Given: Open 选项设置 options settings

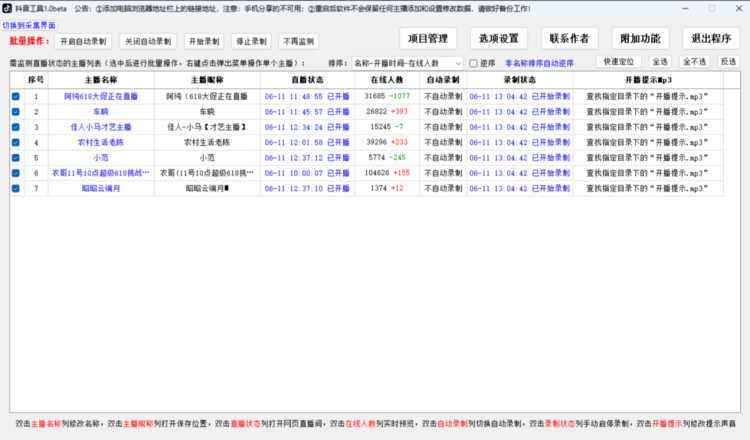Looking at the screenshot, I should (499, 38).
